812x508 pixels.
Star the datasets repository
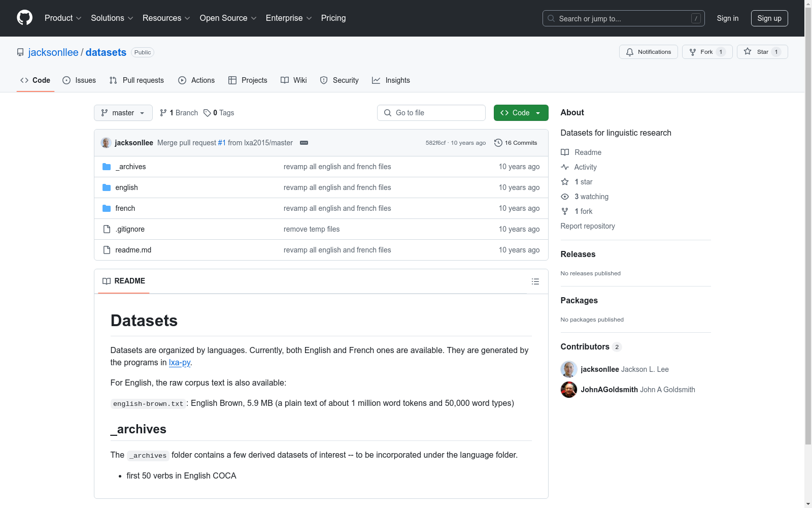click(x=762, y=52)
